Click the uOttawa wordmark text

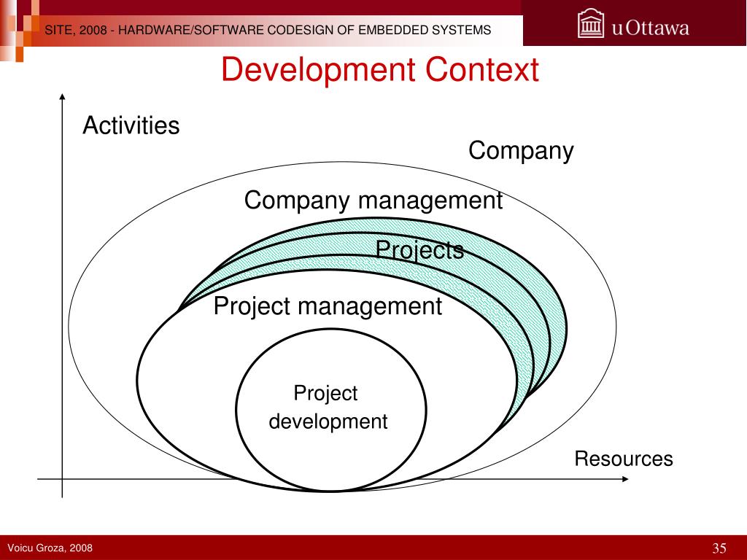tap(650, 28)
